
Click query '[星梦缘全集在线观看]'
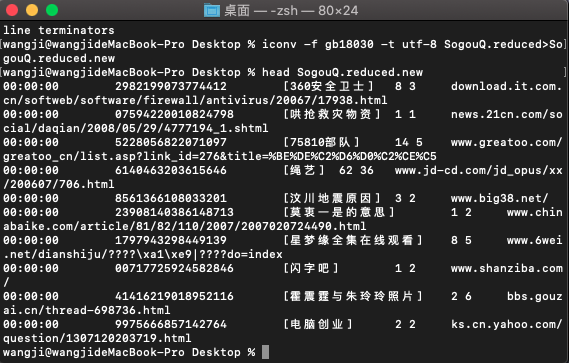pos(353,240)
